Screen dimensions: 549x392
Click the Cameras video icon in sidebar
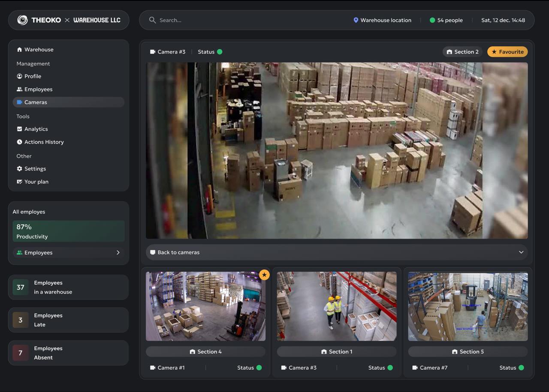19,102
